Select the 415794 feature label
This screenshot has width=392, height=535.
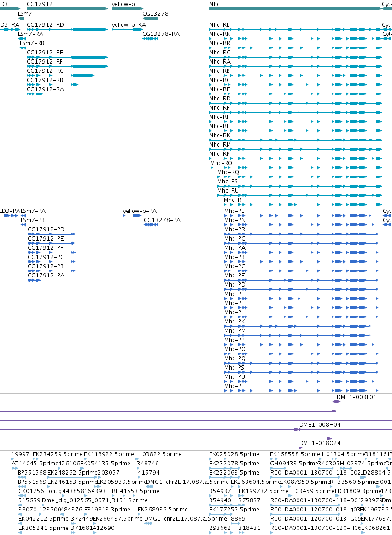(149, 473)
